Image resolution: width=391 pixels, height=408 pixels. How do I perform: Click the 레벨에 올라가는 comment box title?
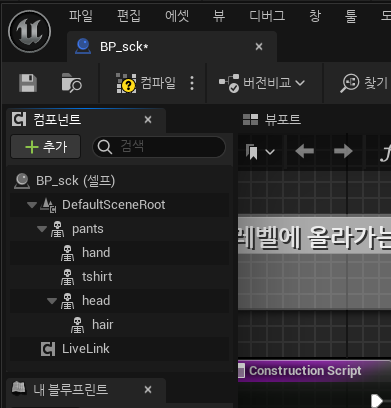click(314, 238)
